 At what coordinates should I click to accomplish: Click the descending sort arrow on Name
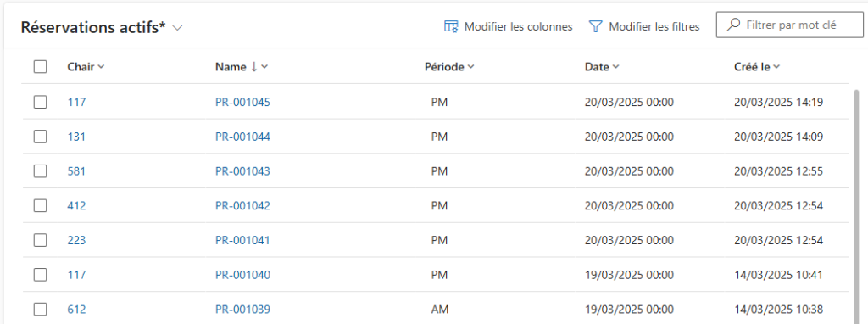[254, 67]
